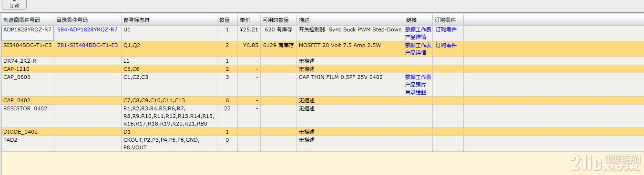
Task: Open 数据工作表 link for SI5404BDC row
Action: coord(418,45)
